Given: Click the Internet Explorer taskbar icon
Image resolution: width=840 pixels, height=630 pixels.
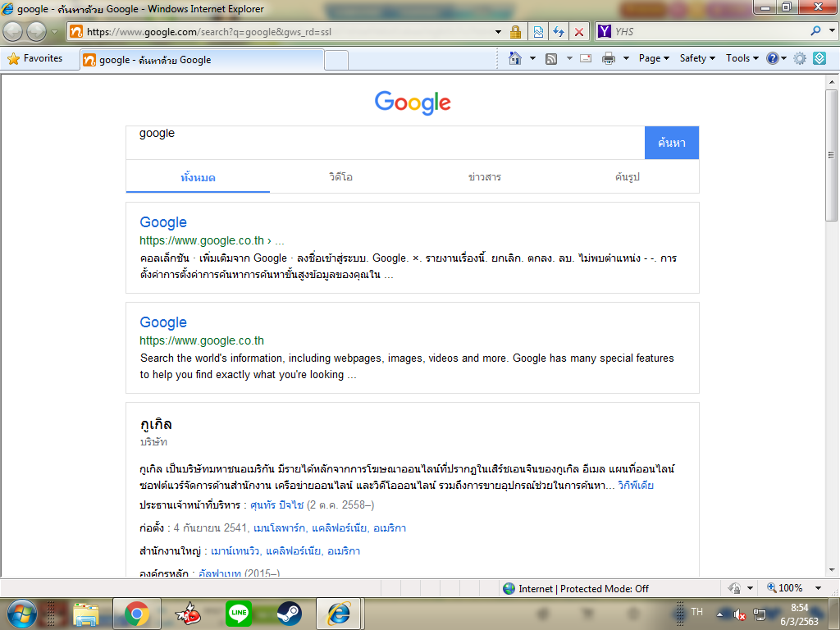Looking at the screenshot, I should (339, 614).
